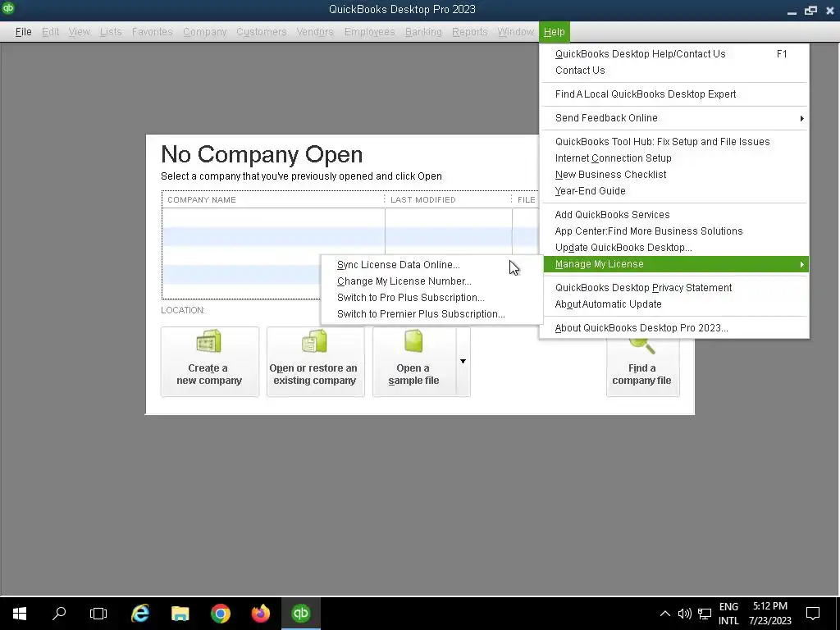Open the Year-End Guide item
This screenshot has height=630, width=840.
[674, 191]
